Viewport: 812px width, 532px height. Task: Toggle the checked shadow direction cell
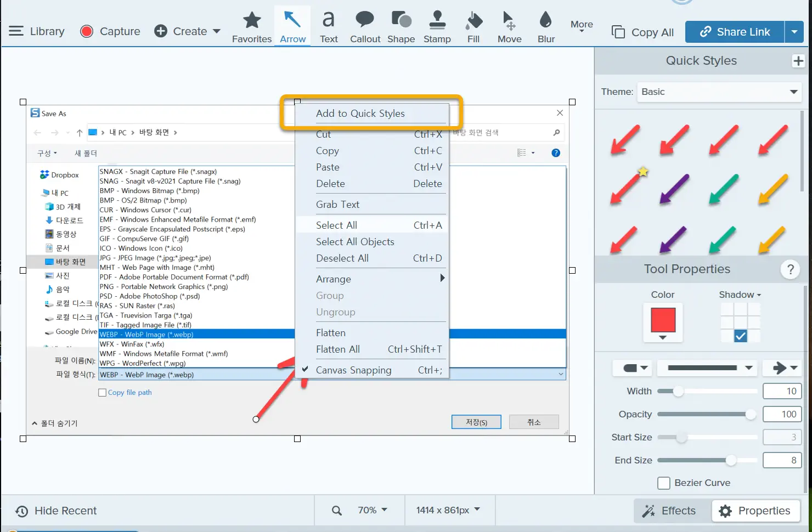pyautogui.click(x=741, y=336)
